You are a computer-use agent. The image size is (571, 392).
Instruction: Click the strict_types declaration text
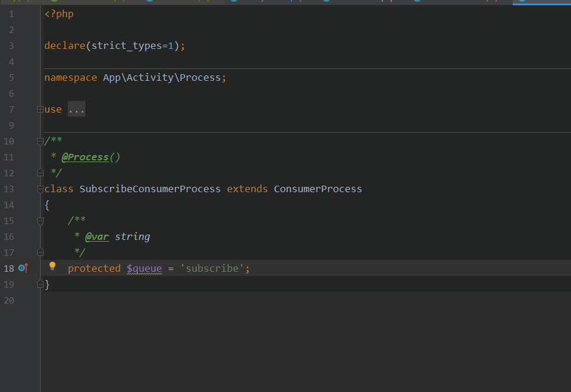[x=126, y=46]
